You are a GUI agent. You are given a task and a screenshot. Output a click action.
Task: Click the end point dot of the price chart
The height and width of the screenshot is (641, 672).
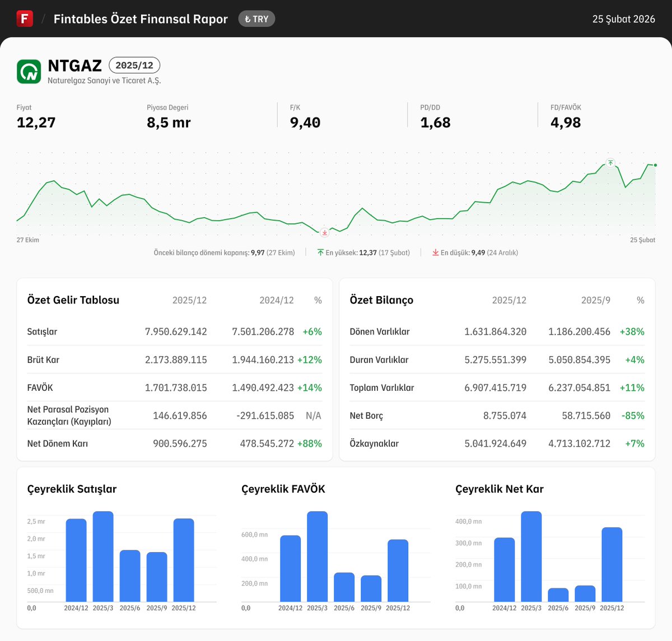655,165
